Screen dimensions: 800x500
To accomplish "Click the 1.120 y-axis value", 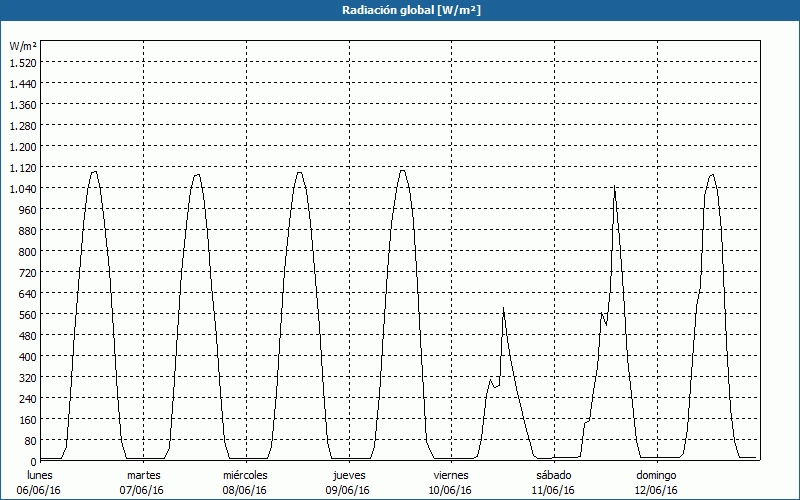I will click(x=23, y=168).
